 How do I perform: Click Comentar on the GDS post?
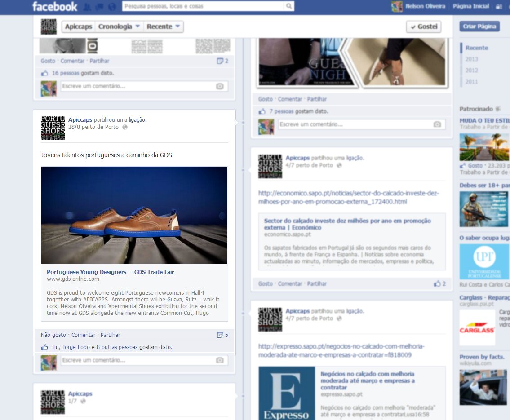tap(83, 335)
